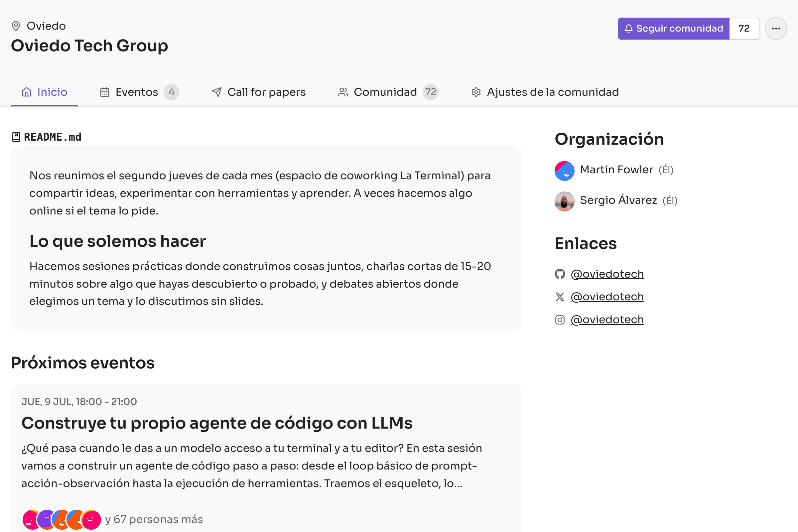The height and width of the screenshot is (532, 798).
Task: Open the Eventos tab
Action: point(139,92)
